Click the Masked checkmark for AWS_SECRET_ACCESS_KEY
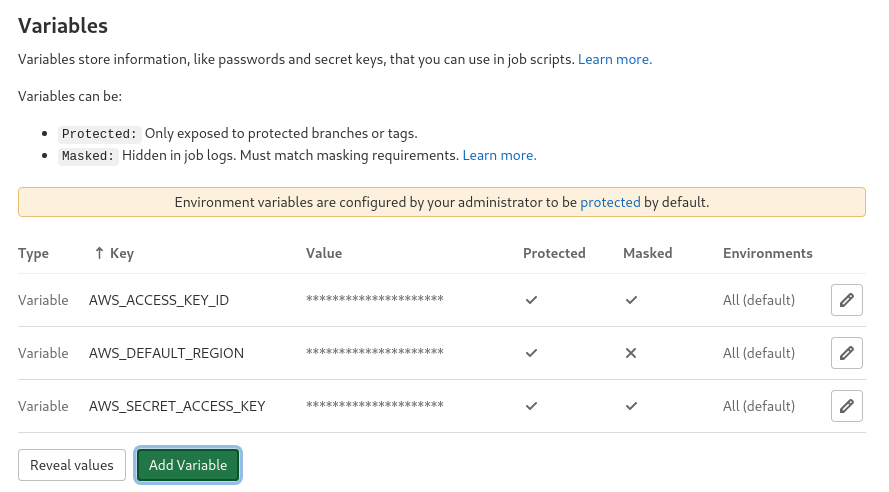Screen dimensions: 889x492 tap(631, 406)
